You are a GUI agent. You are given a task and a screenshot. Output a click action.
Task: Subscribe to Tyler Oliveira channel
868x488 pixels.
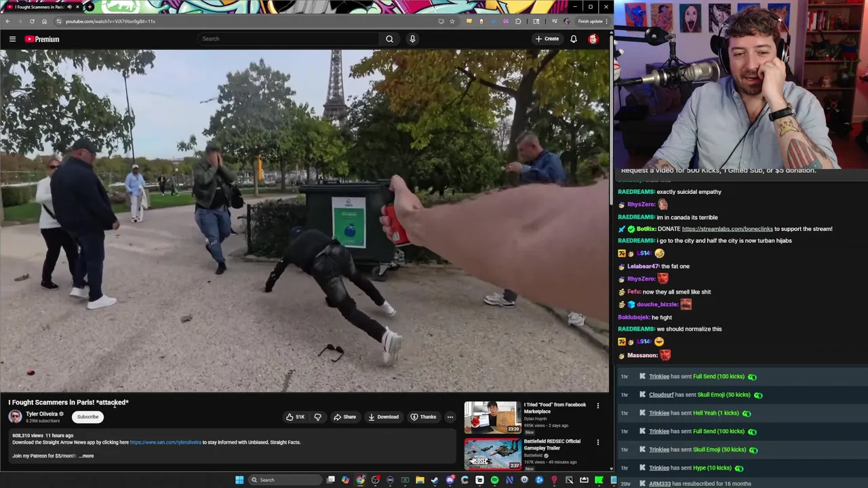click(87, 417)
